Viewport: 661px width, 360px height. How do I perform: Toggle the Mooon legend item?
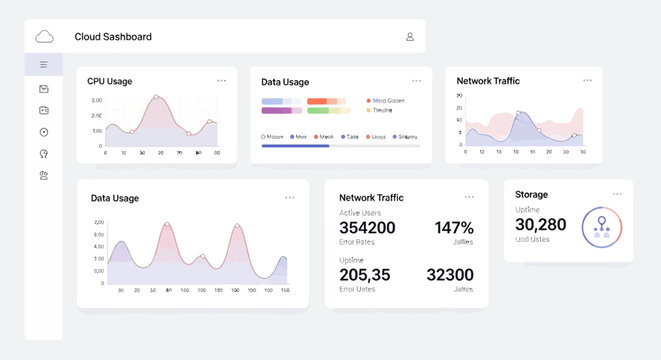point(272,137)
